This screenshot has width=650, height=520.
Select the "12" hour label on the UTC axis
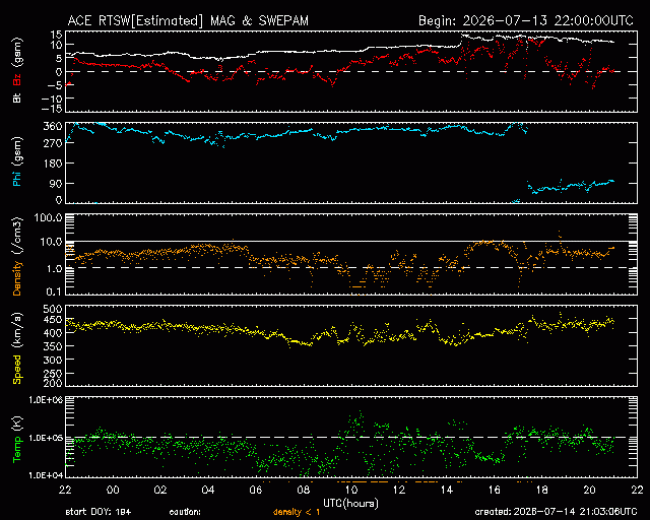coord(399,490)
